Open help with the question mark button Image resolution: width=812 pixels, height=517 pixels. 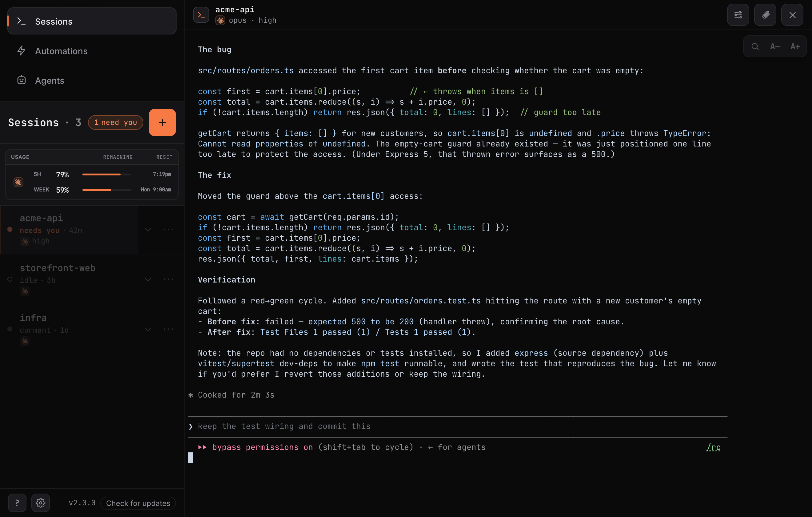click(17, 503)
